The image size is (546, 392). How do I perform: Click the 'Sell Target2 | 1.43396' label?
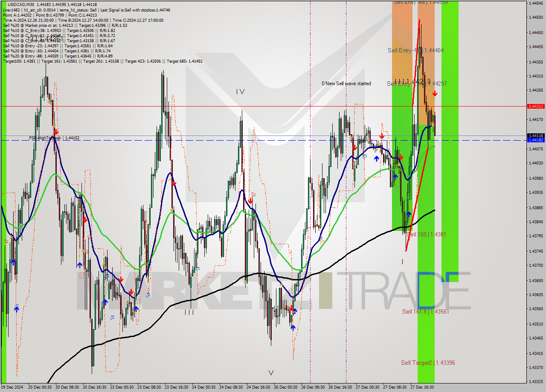(x=428, y=363)
